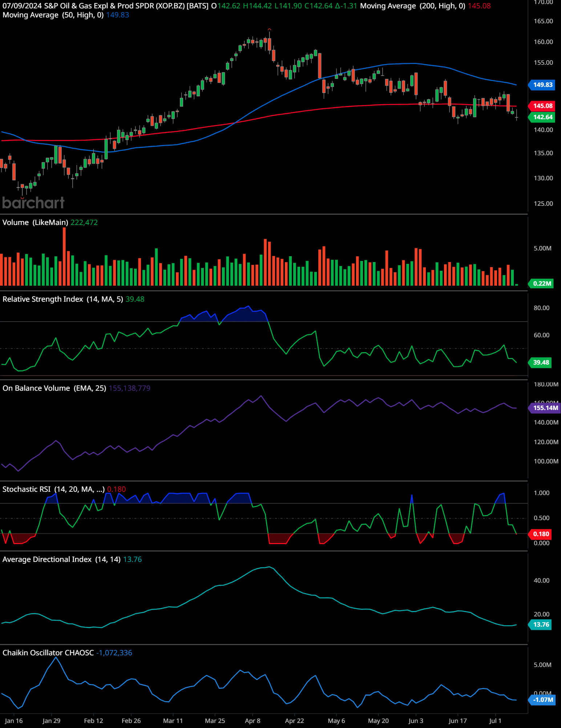The width and height of the screenshot is (561, 728).
Task: Select the green 39.48 RSI axis tag
Action: 540,362
